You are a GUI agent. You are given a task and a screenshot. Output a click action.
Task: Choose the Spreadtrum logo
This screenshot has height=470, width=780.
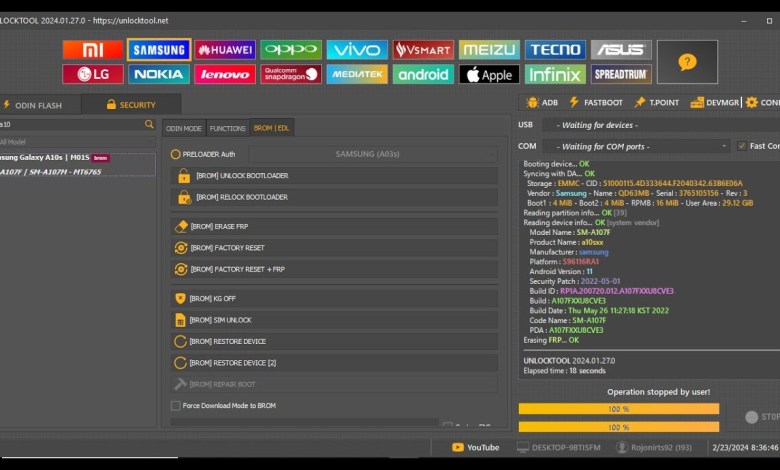pos(621,74)
